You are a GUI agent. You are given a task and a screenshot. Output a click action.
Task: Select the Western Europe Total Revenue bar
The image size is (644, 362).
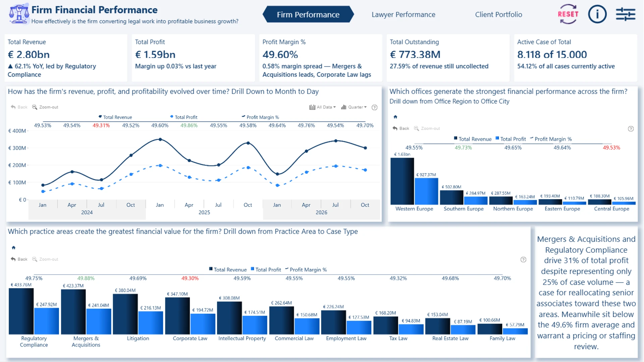[402, 181]
